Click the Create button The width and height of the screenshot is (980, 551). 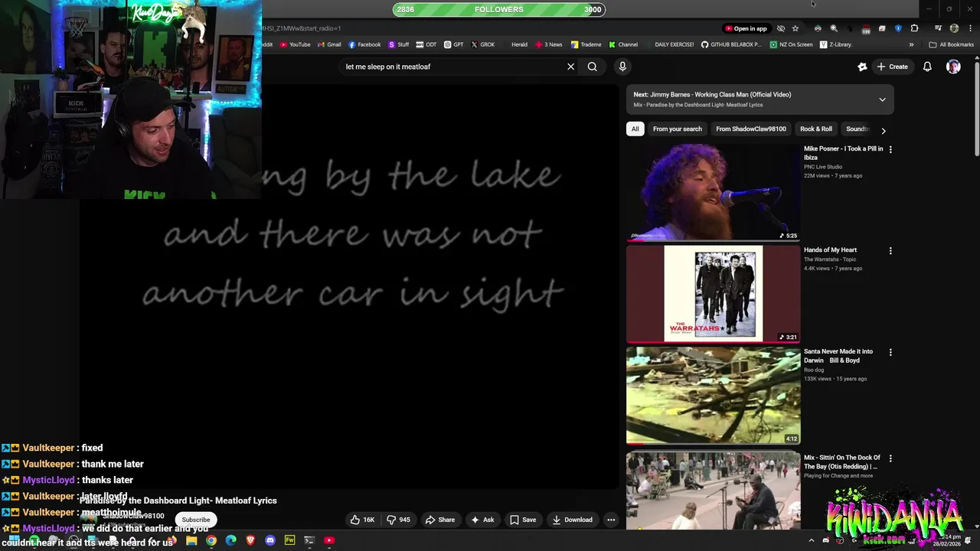(x=892, y=67)
